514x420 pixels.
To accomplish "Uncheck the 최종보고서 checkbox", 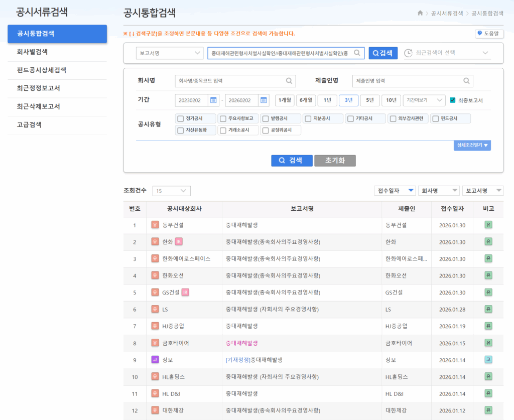I will [453, 100].
